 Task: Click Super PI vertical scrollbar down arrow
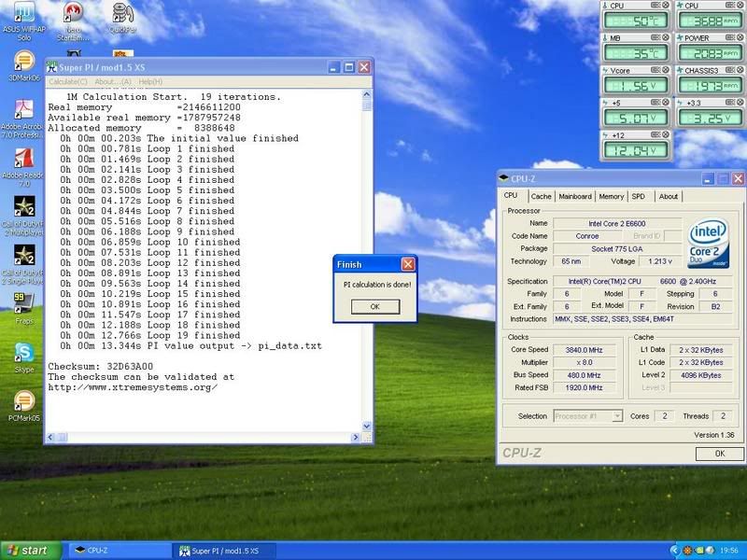pyautogui.click(x=366, y=426)
